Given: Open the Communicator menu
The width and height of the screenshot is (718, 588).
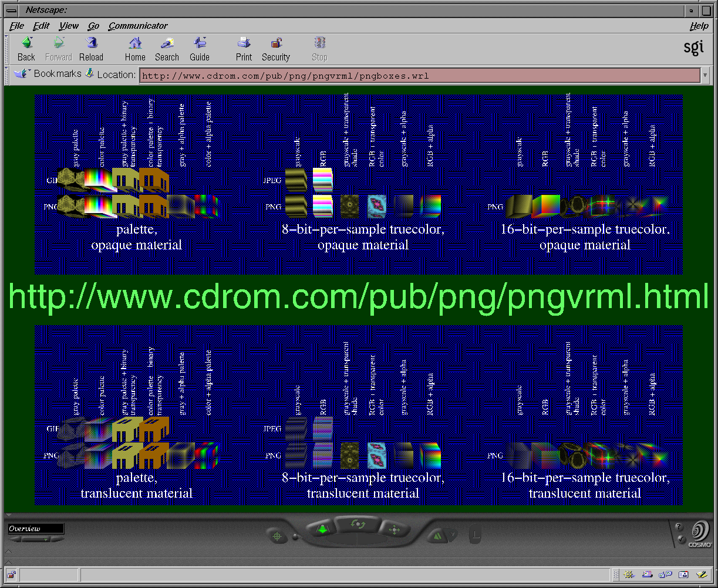Looking at the screenshot, I should pos(138,26).
